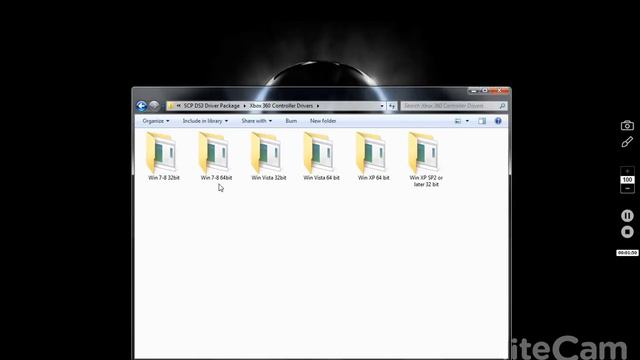Stop the liteCam recording
This screenshot has height=360, width=640.
pyautogui.click(x=627, y=232)
